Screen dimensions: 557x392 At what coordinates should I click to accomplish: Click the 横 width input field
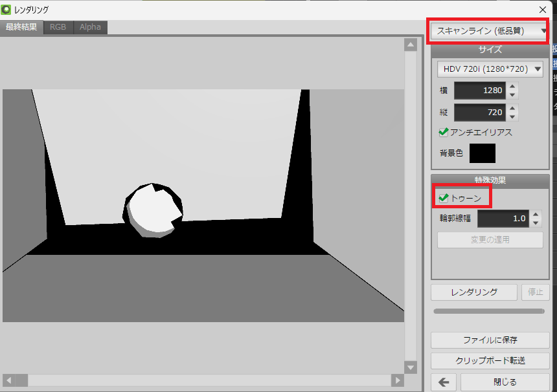[x=479, y=91]
